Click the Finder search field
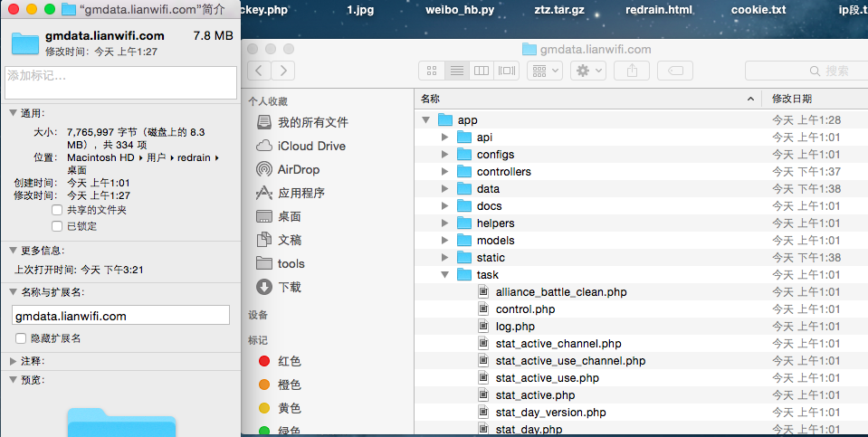The height and width of the screenshot is (437, 868). point(806,71)
